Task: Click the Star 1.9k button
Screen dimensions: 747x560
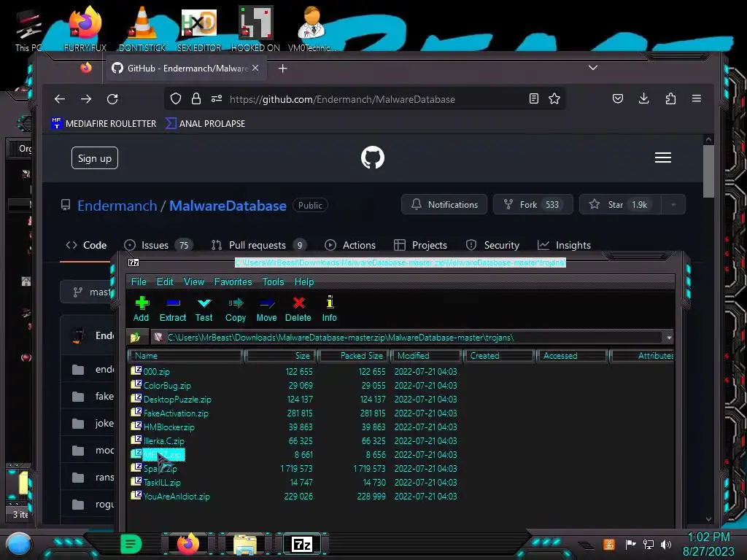Action: (x=620, y=204)
